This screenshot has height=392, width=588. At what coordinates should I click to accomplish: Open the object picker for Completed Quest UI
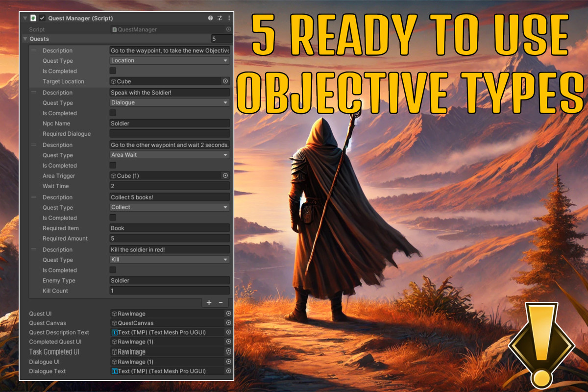pos(228,342)
